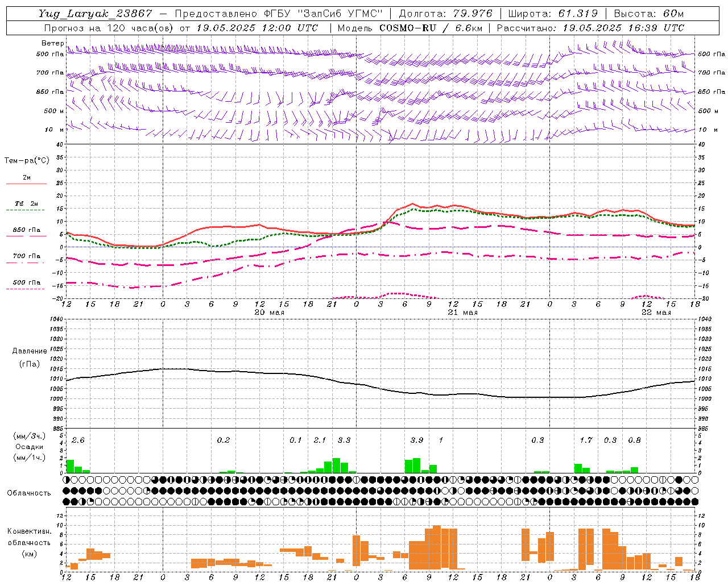Click the Широта: 61.319 value

tap(553, 14)
